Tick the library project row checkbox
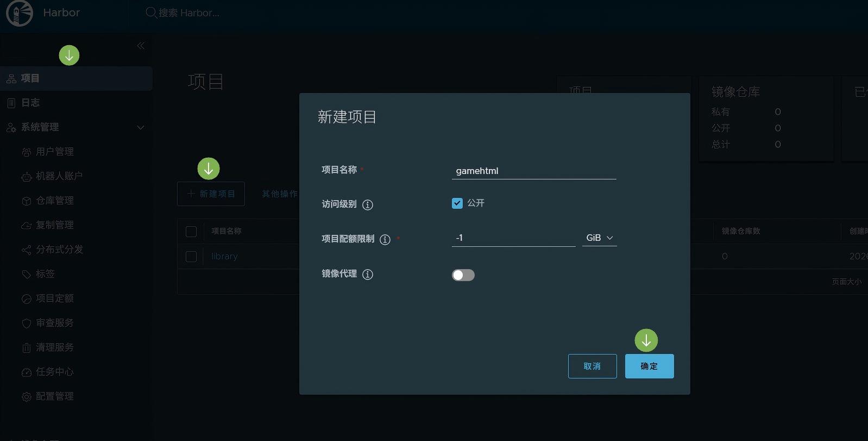 191,257
